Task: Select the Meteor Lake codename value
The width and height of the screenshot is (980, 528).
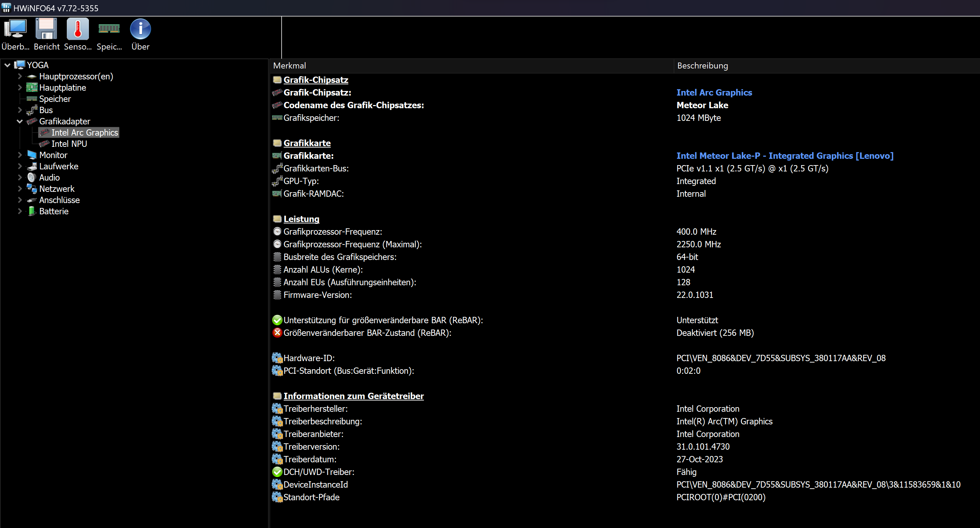Action: (702, 105)
